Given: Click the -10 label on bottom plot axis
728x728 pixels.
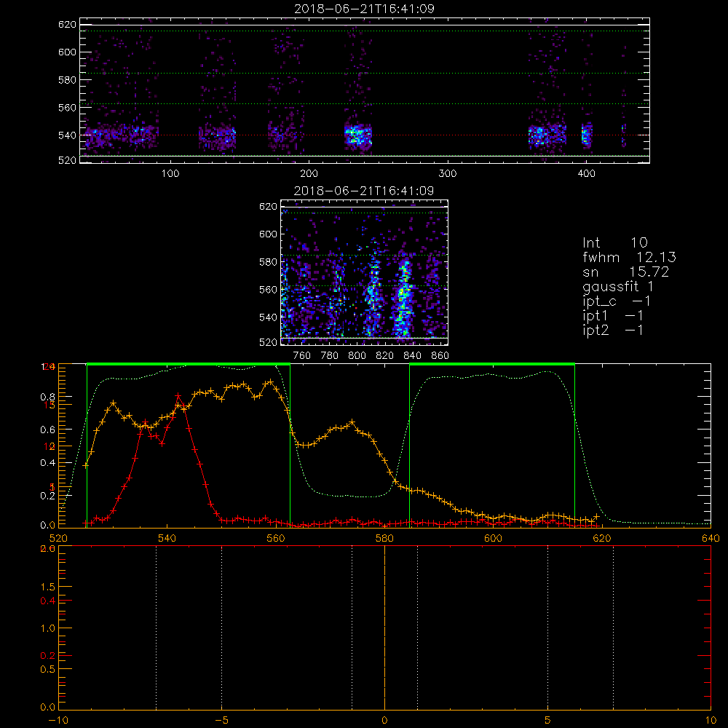Looking at the screenshot, I should click(x=58, y=721).
